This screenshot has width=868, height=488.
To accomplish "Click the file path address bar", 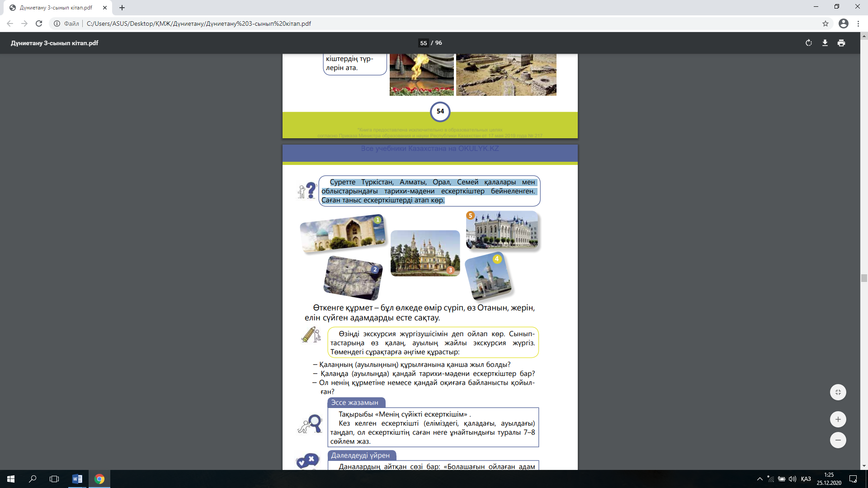I will tap(199, 23).
